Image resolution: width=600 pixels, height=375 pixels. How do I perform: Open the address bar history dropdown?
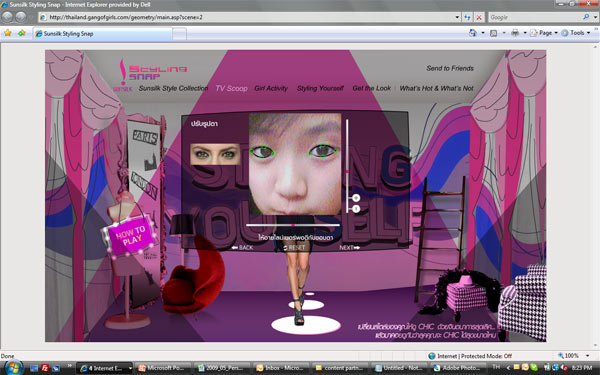point(457,17)
